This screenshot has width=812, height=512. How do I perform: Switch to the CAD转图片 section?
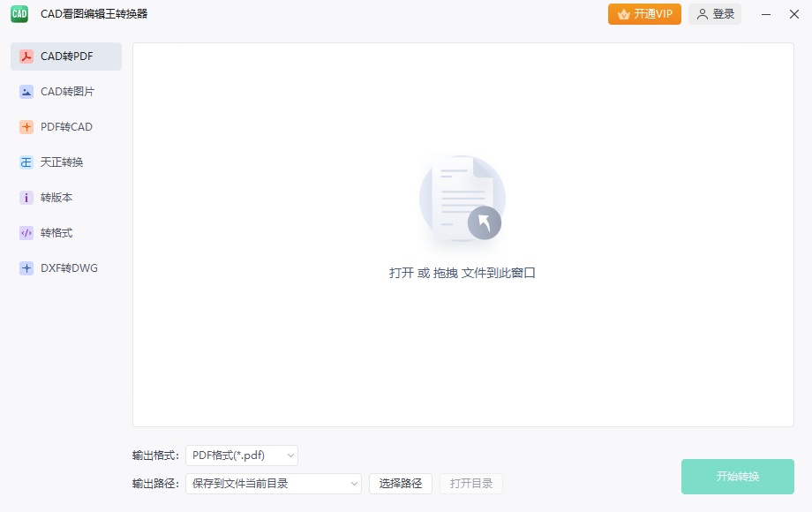pyautogui.click(x=66, y=92)
